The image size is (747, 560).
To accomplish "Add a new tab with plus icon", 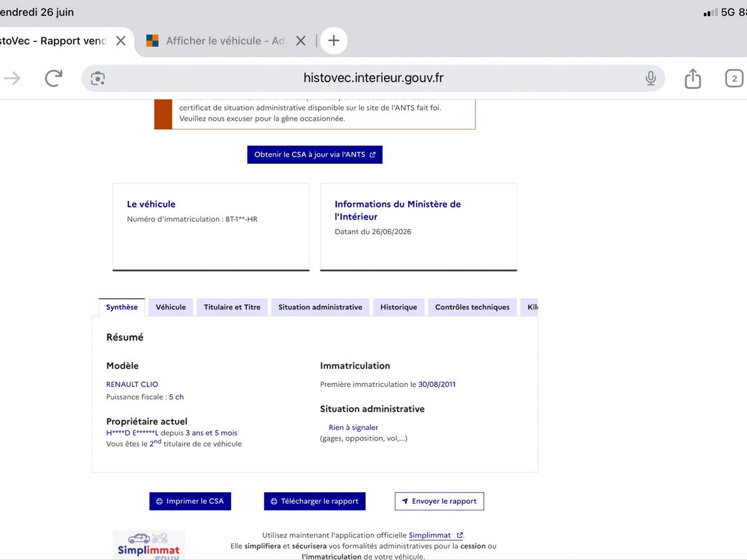I will (x=334, y=40).
